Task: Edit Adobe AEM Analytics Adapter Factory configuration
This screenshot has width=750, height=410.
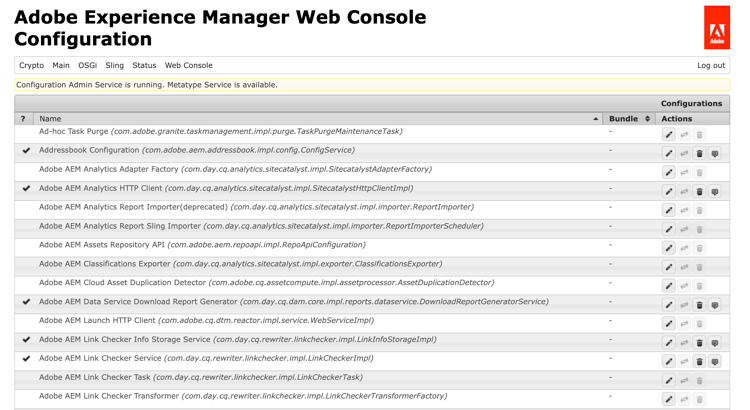Action: coord(669,172)
